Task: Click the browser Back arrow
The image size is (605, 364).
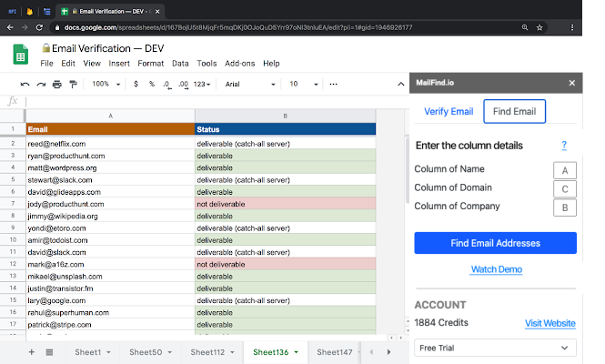Action: point(10,27)
